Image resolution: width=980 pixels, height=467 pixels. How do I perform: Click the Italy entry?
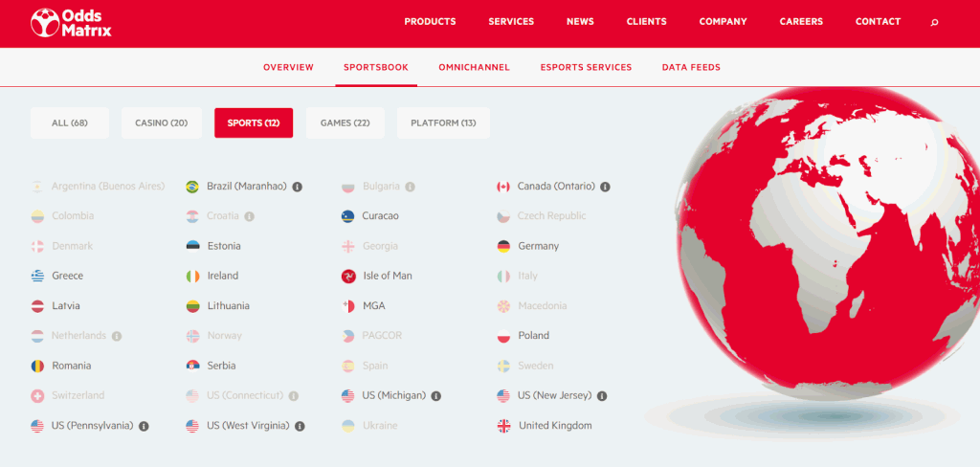(518, 276)
